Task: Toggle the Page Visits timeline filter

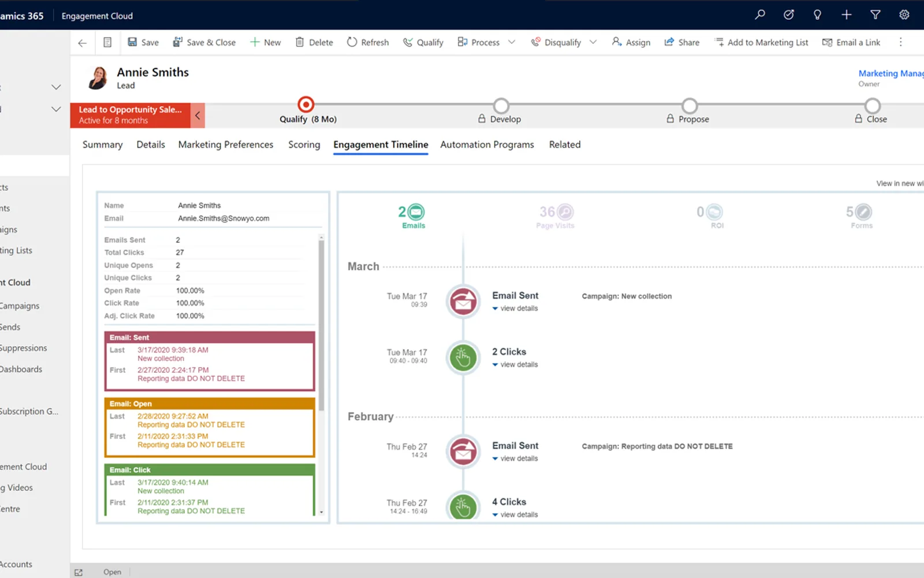Action: pos(556,217)
